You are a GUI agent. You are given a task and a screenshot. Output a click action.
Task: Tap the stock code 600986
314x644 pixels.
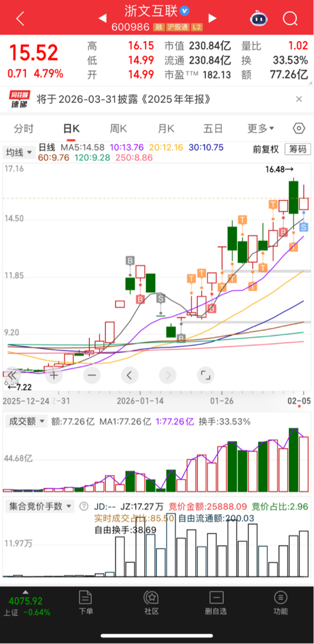click(130, 27)
